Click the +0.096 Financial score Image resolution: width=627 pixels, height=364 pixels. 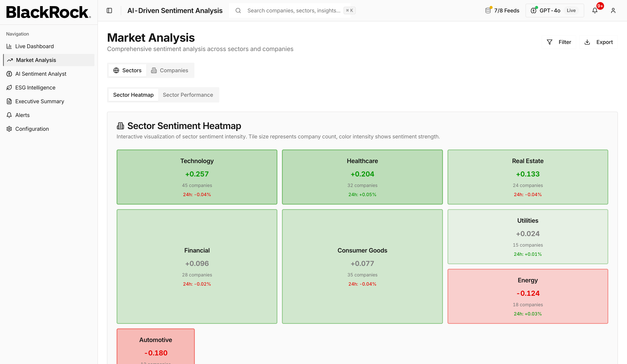pos(197,263)
